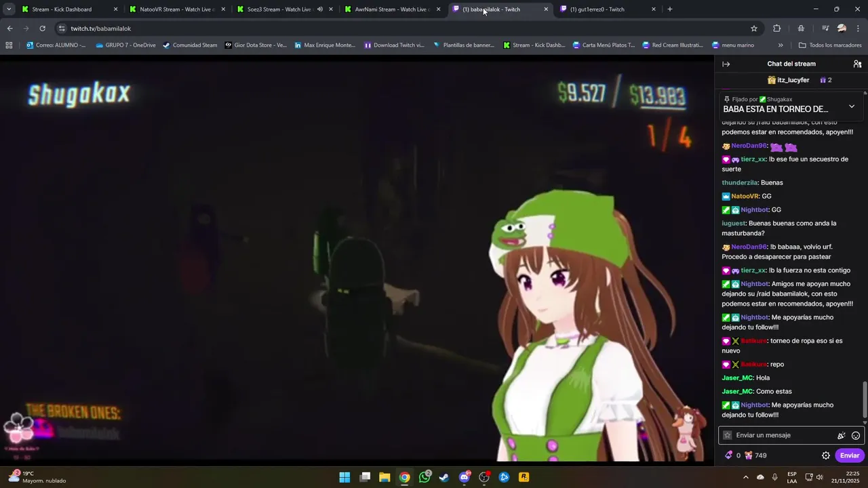This screenshot has width=868, height=488.
Task: Open the weather widget showing 19°C
Action: click(x=37, y=477)
